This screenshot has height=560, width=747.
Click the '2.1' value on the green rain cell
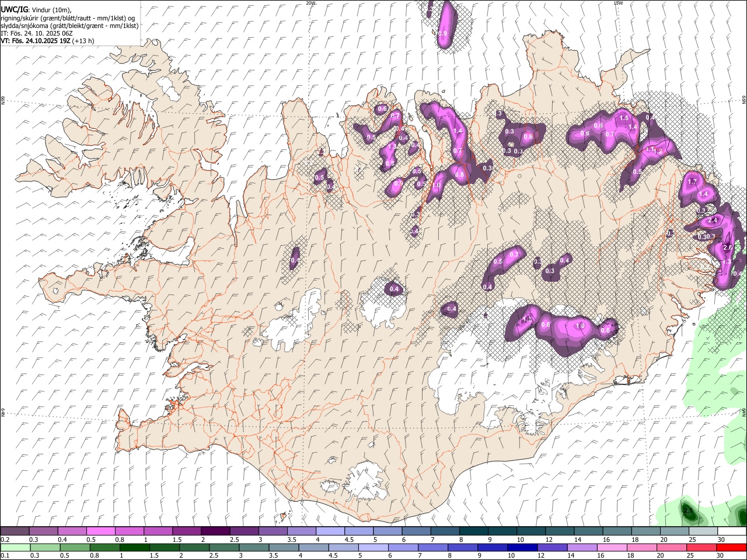tap(687, 511)
